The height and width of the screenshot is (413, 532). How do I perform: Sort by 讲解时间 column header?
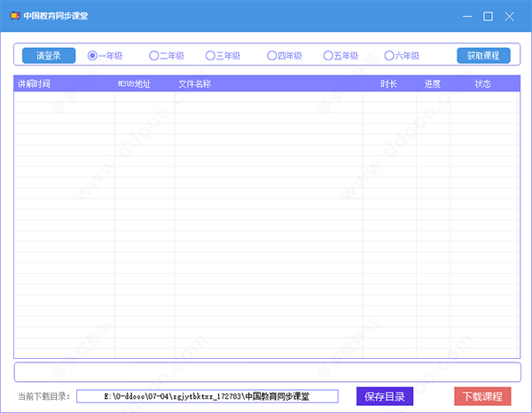click(x=34, y=84)
